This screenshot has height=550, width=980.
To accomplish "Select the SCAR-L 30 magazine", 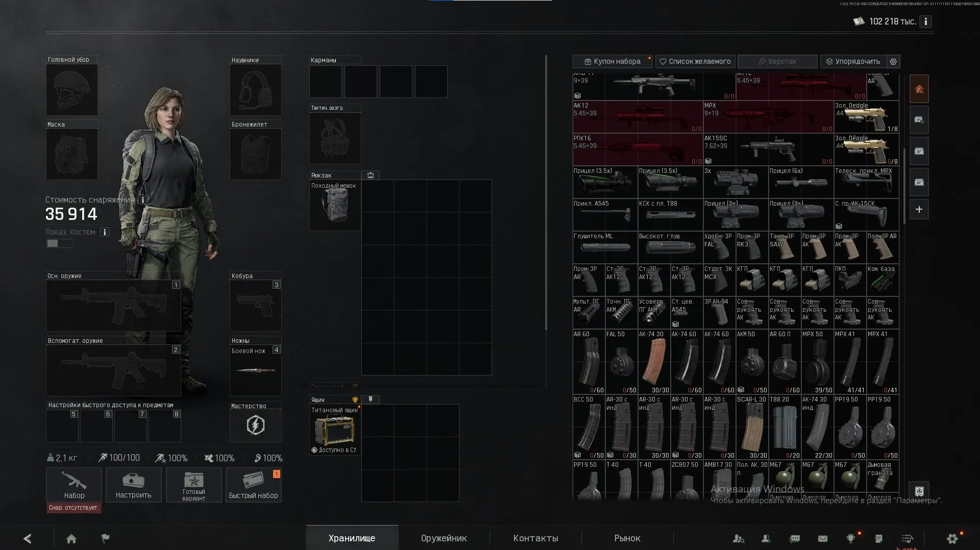I will [x=752, y=427].
